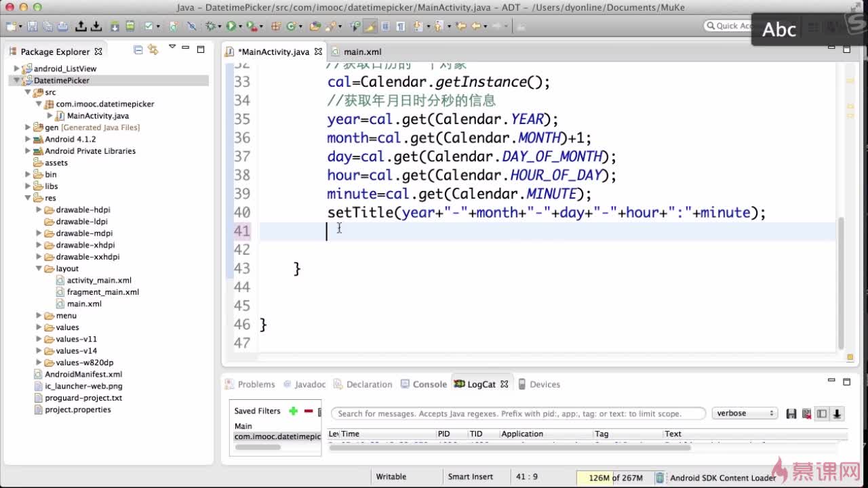868x488 pixels.
Task: Collapse the layout folder
Action: pos(39,268)
